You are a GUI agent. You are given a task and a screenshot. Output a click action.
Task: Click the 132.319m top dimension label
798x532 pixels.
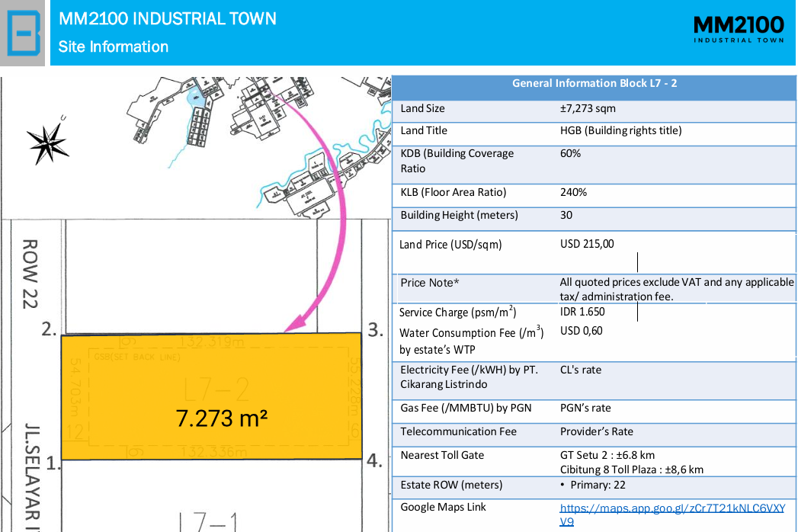(x=211, y=341)
